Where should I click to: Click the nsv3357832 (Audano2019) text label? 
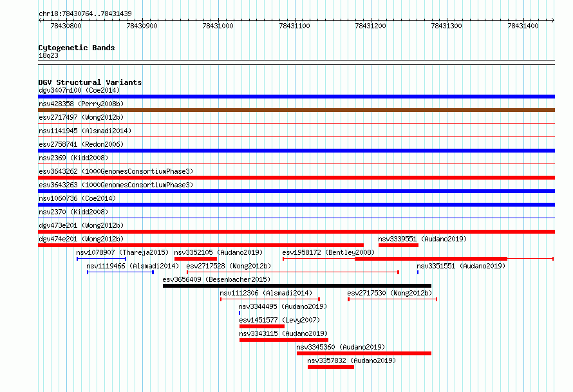click(352, 360)
